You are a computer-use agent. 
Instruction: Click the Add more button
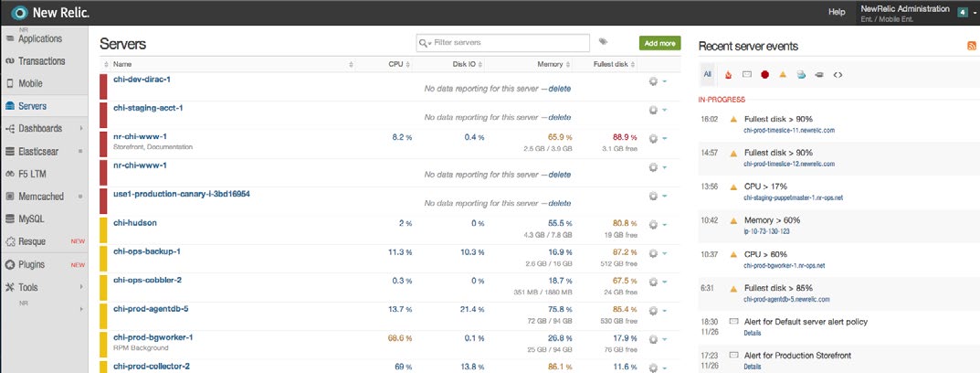659,43
